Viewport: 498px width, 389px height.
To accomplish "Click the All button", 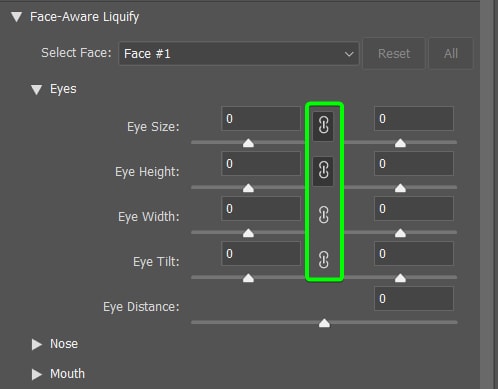I will pos(451,54).
